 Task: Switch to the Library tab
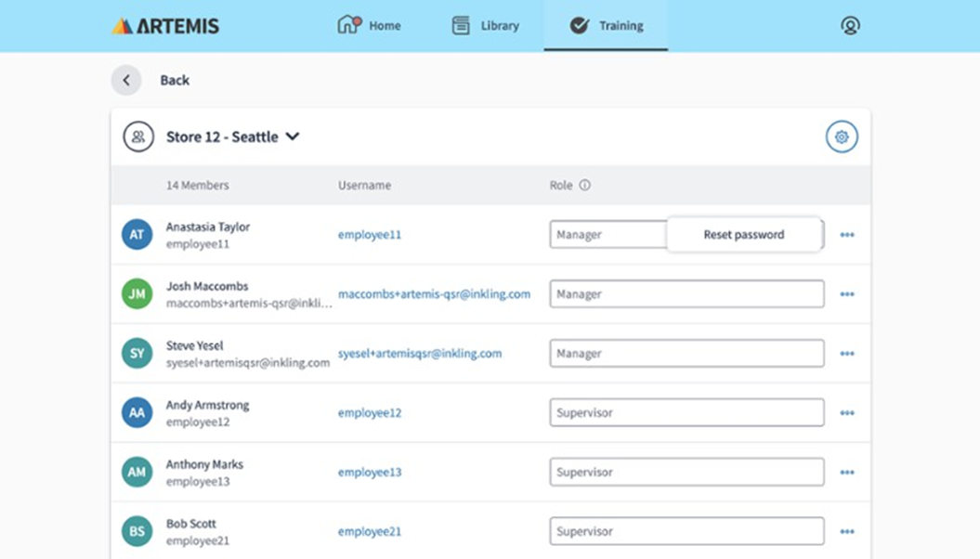pyautogui.click(x=485, y=26)
